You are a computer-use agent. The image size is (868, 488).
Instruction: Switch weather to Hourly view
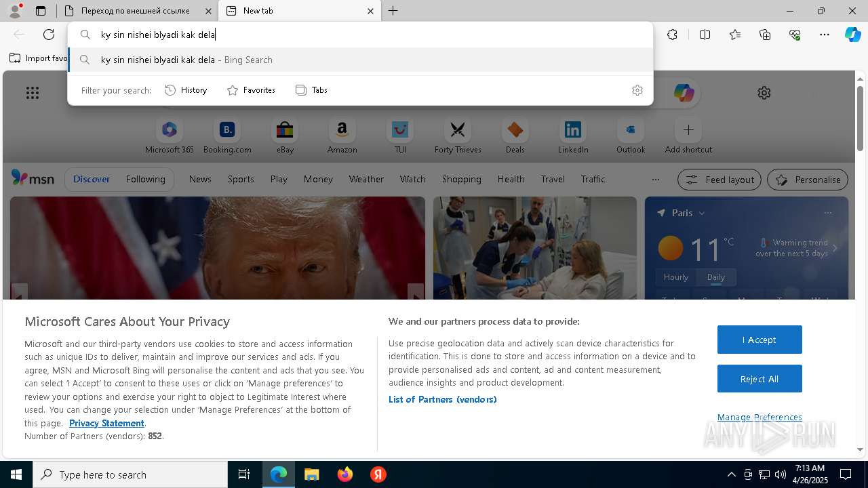coord(676,277)
